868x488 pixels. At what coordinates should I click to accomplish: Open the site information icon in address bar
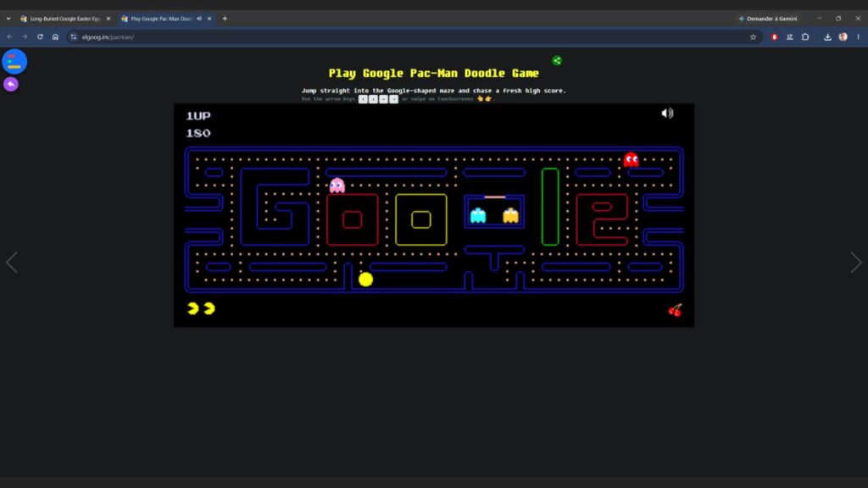point(74,37)
